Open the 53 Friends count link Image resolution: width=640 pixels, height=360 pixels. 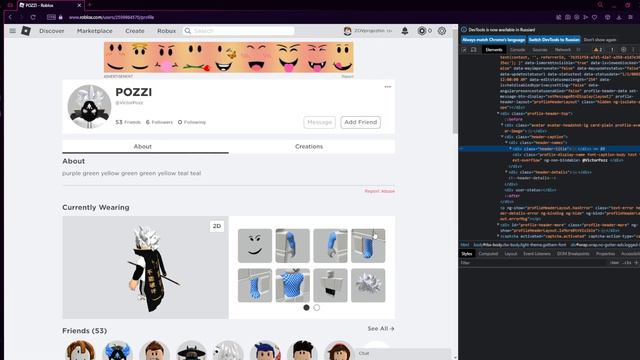click(128, 122)
